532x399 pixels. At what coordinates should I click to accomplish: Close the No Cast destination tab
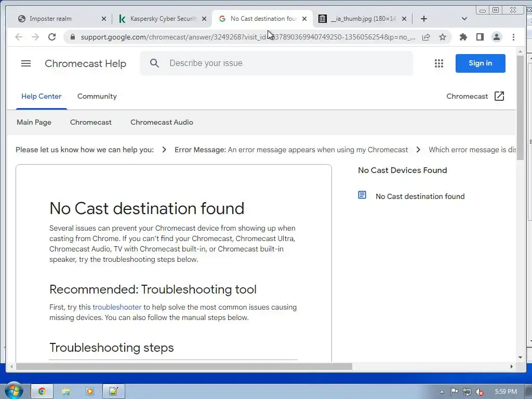[x=304, y=19]
